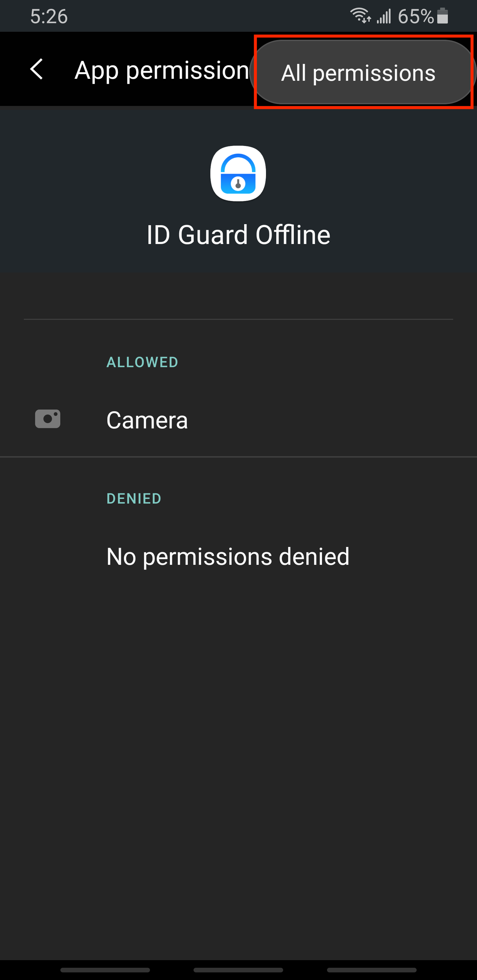Tap the left navigation gesture bar
Viewport: 477px width, 980px height.
pyautogui.click(x=105, y=970)
